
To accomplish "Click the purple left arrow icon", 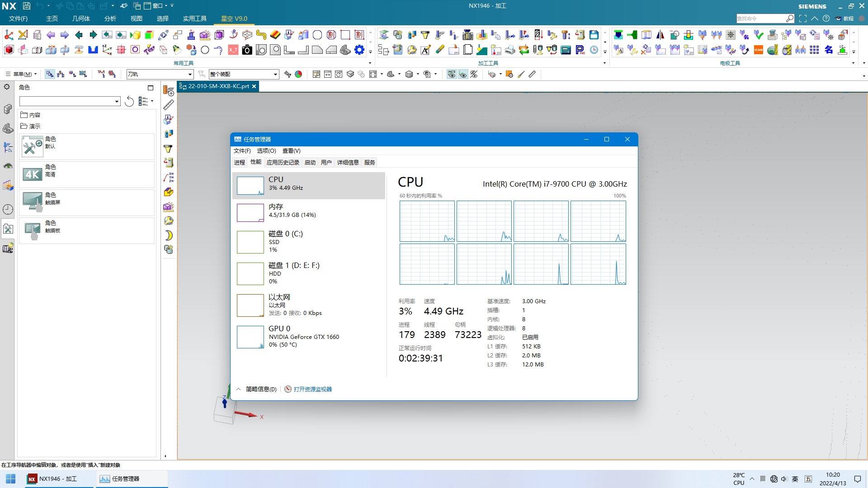I will (51, 35).
